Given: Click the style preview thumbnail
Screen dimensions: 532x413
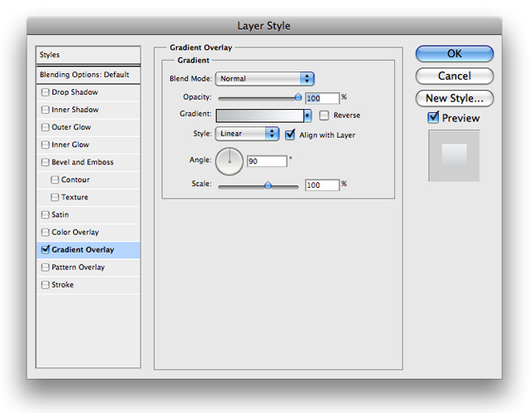Looking at the screenshot, I should 454,155.
